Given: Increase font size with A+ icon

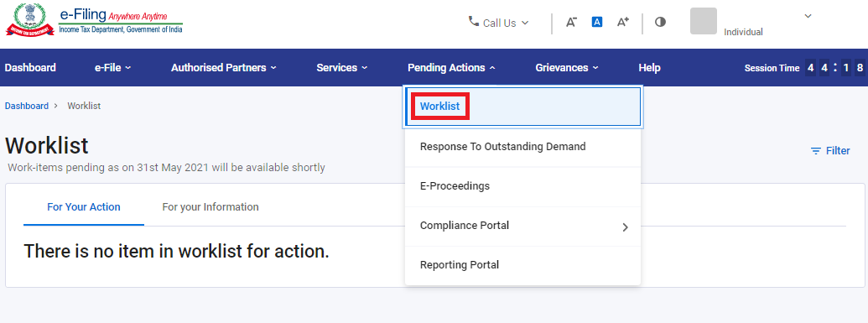Looking at the screenshot, I should tap(623, 22).
